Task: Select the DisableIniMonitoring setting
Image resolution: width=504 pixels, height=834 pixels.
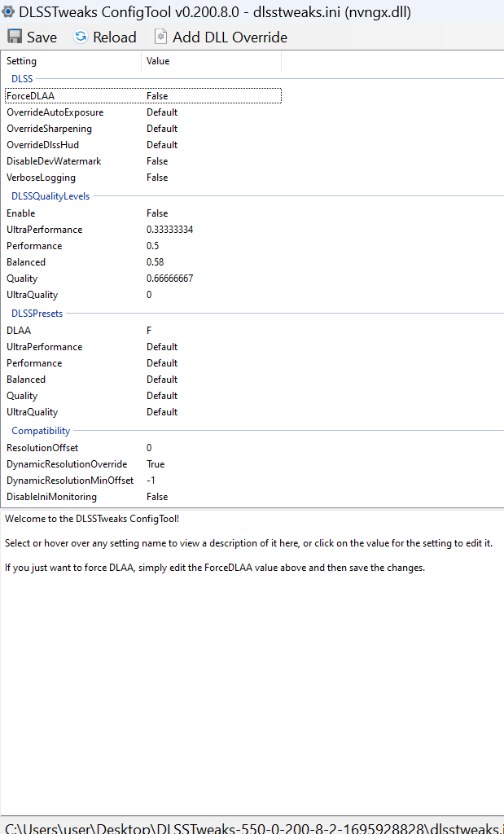Action: click(x=51, y=497)
